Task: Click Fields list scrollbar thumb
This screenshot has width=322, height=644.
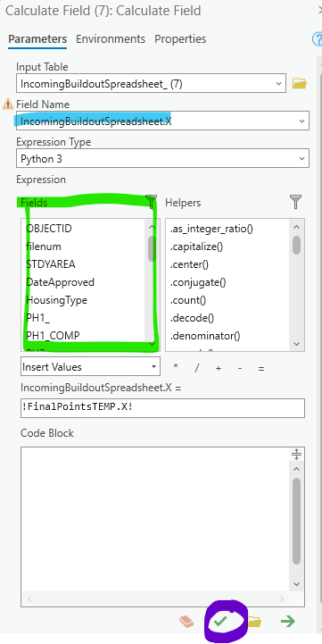Action: 152,248
